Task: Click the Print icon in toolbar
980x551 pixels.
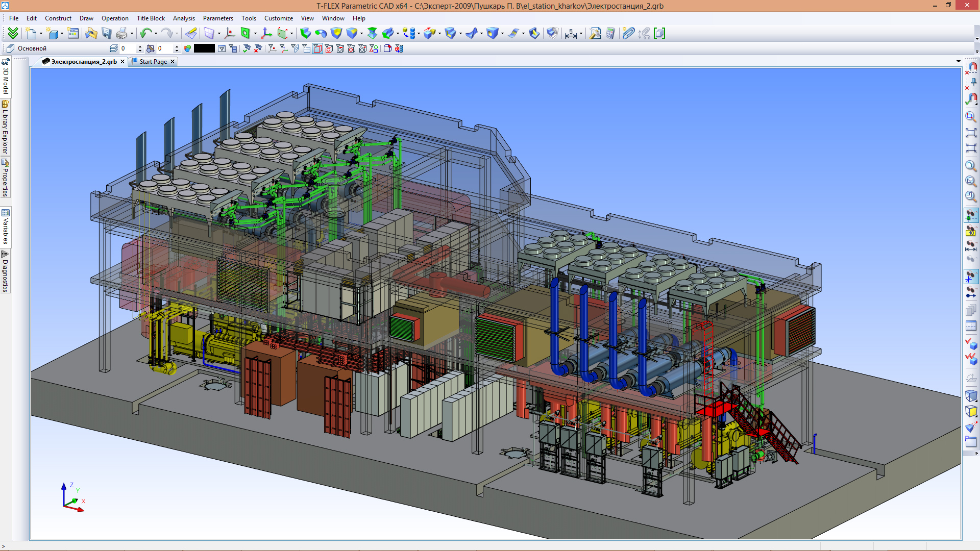Action: point(121,34)
